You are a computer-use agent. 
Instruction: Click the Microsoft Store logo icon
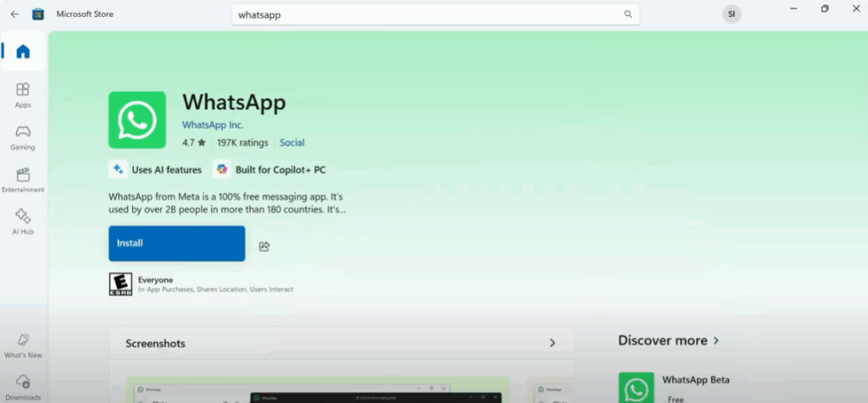pos(38,14)
